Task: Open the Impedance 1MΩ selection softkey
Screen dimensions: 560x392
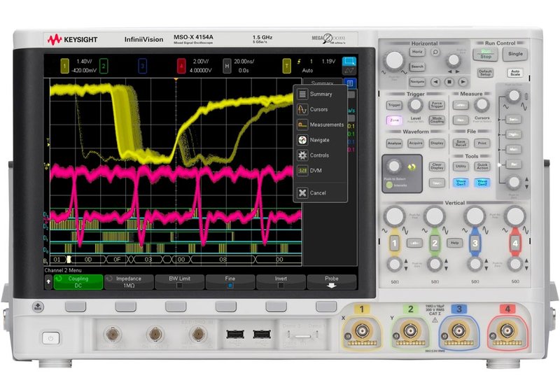Action: pos(129,281)
